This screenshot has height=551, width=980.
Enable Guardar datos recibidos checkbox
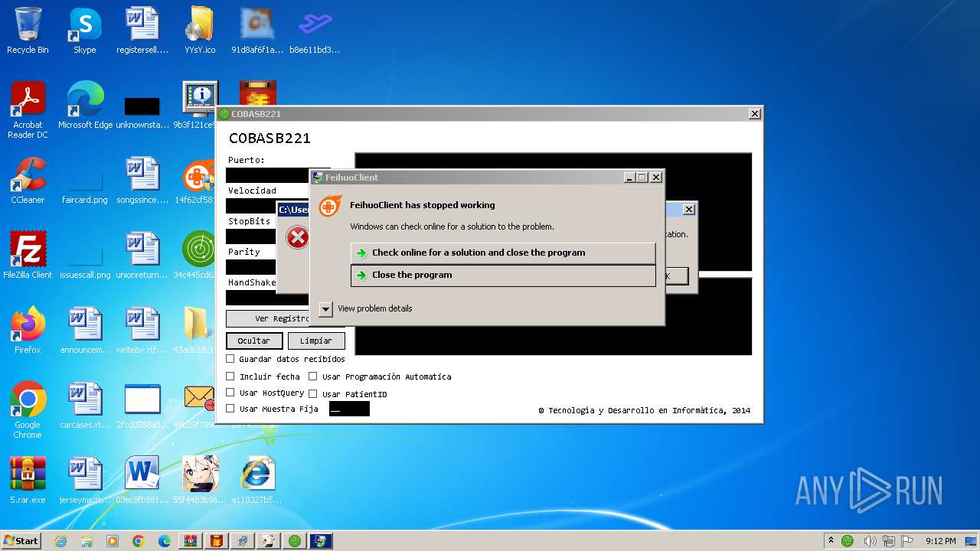pyautogui.click(x=230, y=358)
